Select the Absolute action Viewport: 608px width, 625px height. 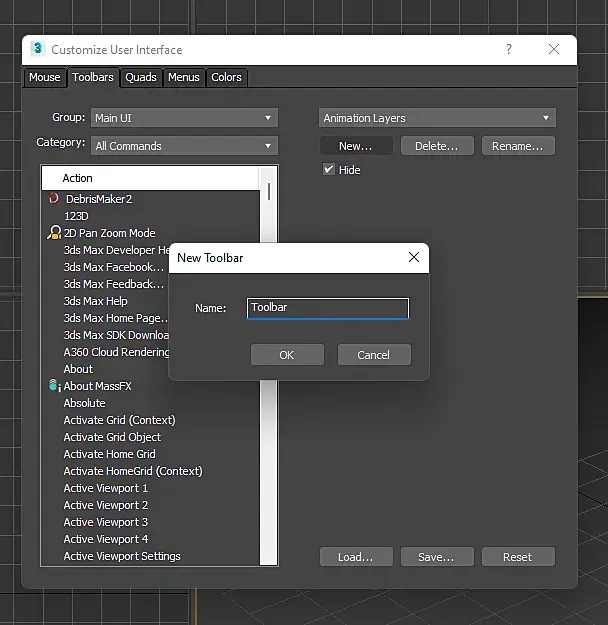tap(85, 403)
